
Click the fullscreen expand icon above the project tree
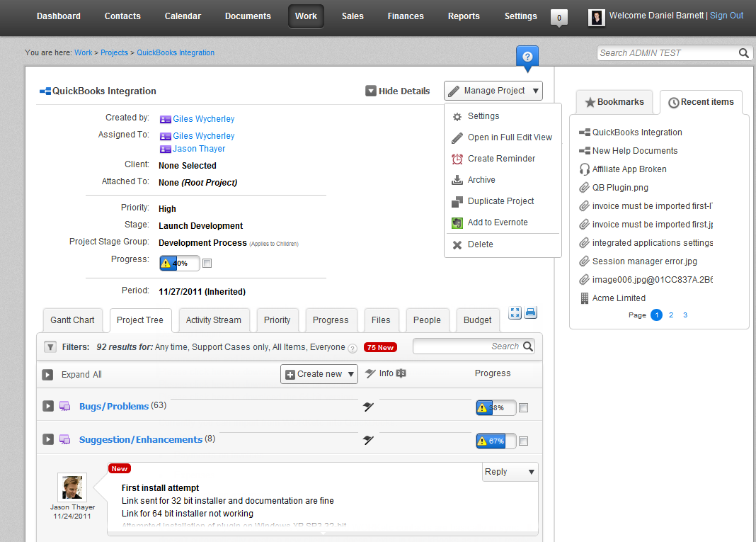tap(515, 312)
